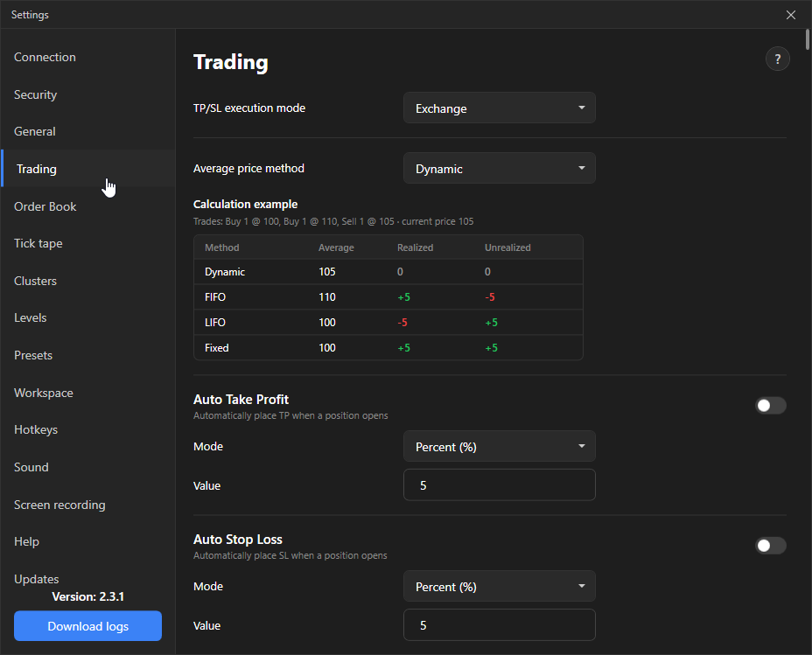Image resolution: width=812 pixels, height=655 pixels.
Task: Enable the Auto Take Profit toggle
Action: [771, 406]
